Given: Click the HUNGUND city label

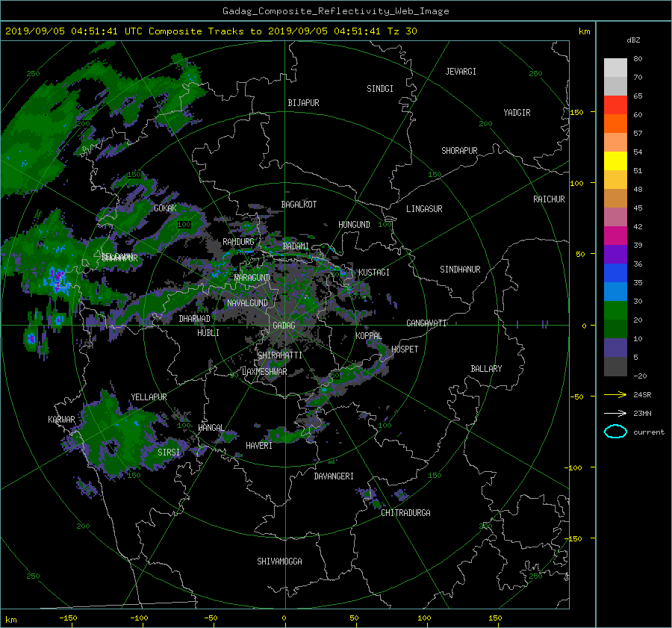Looking at the screenshot, I should coord(354,225).
